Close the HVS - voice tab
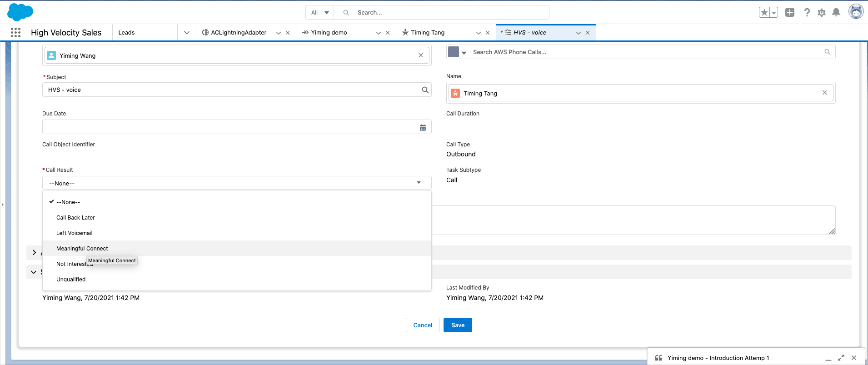This screenshot has width=868, height=365. click(x=588, y=33)
